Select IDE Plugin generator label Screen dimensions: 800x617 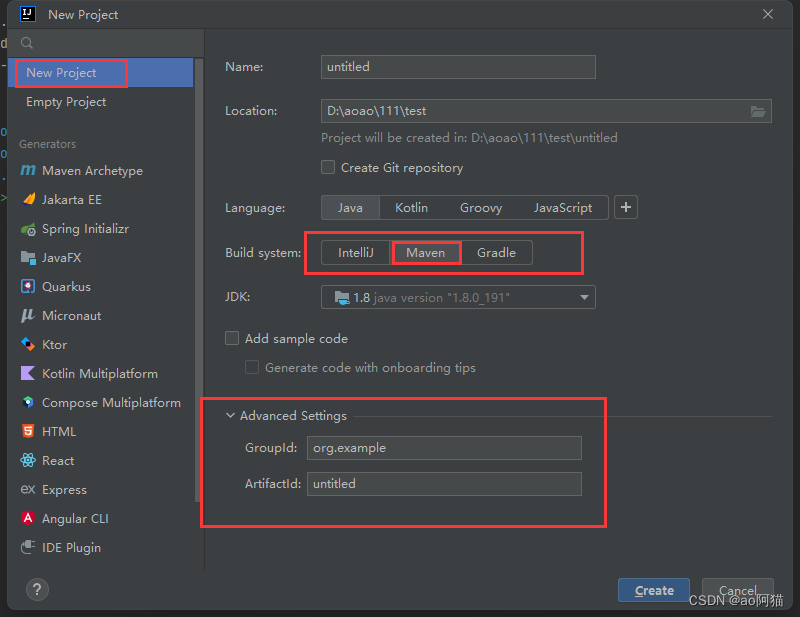71,548
